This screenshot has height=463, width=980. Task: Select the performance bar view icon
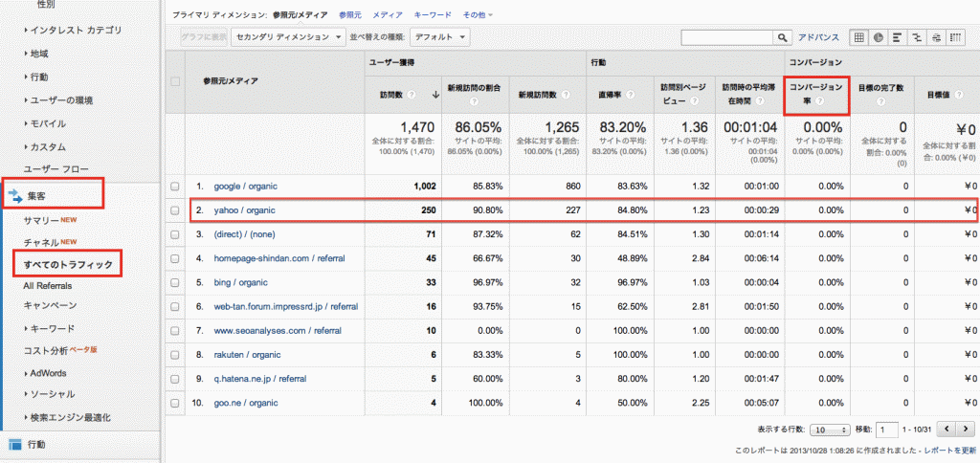click(x=897, y=37)
